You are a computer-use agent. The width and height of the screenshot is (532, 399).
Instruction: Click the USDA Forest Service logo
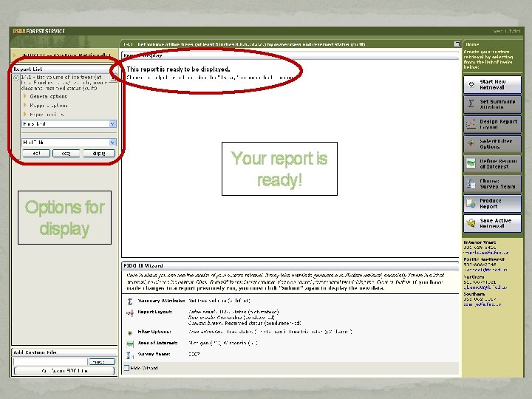pos(38,31)
